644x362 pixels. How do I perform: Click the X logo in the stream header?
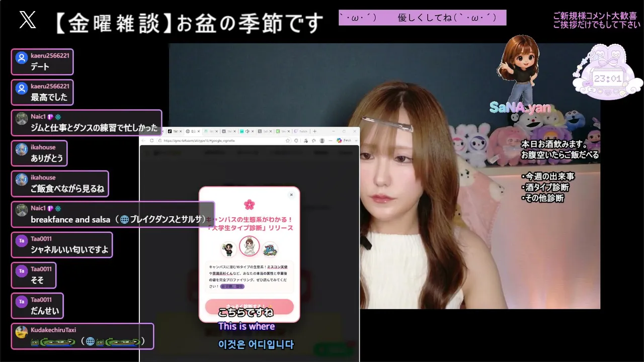pos(28,20)
